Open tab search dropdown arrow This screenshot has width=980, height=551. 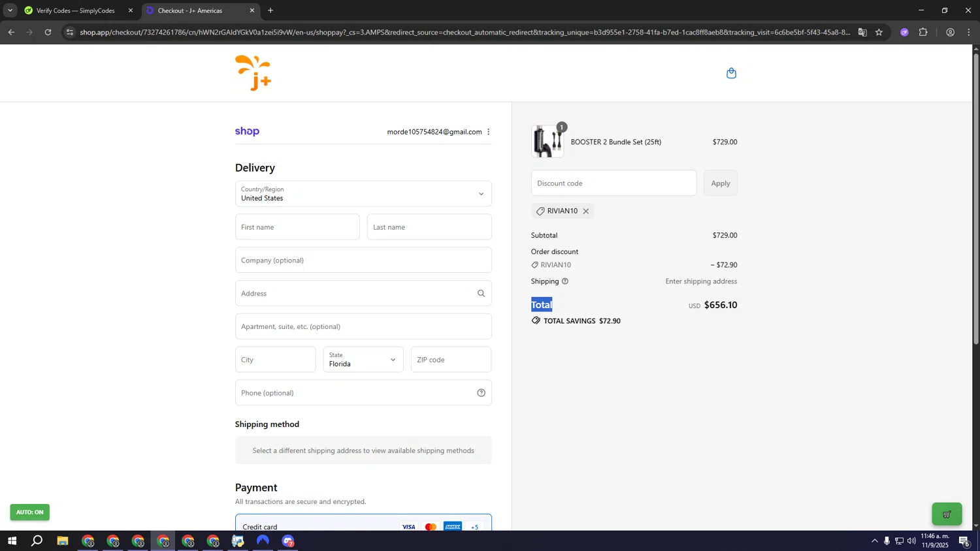10,10
